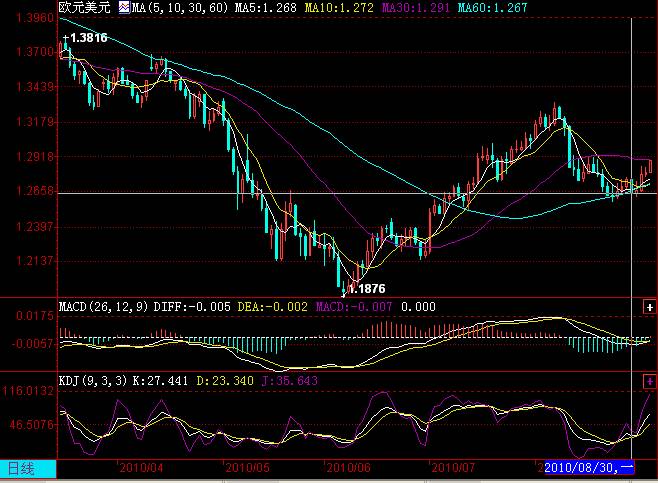The image size is (658, 483).
Task: Click the 1.2137 price axis label
Action: tap(35, 261)
